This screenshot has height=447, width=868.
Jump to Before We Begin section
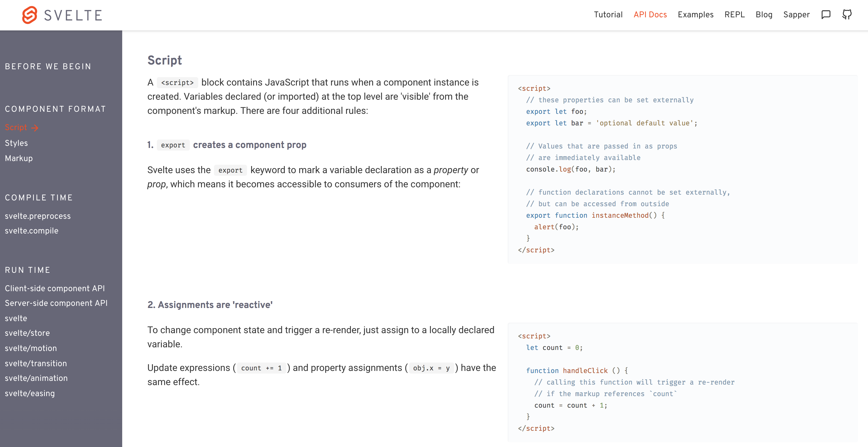point(48,66)
